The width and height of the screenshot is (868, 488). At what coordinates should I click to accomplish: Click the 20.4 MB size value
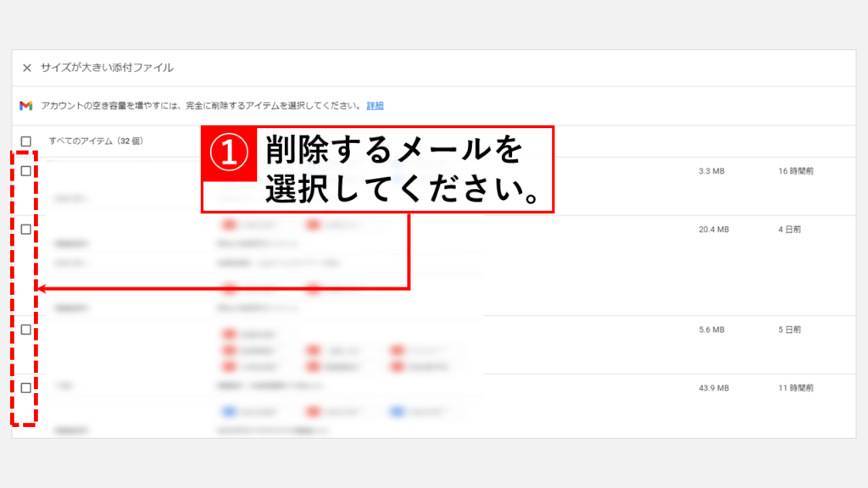[714, 229]
